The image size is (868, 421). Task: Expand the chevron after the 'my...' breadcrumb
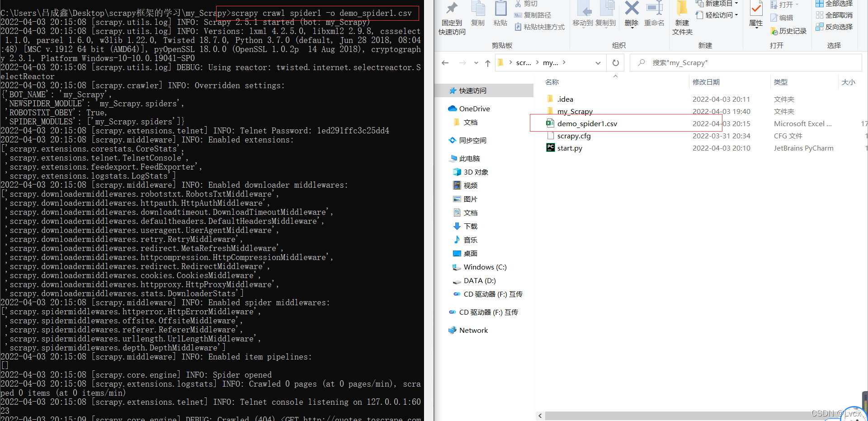(564, 62)
